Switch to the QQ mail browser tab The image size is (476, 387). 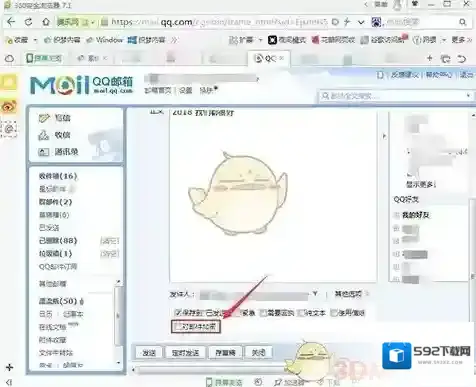click(268, 59)
